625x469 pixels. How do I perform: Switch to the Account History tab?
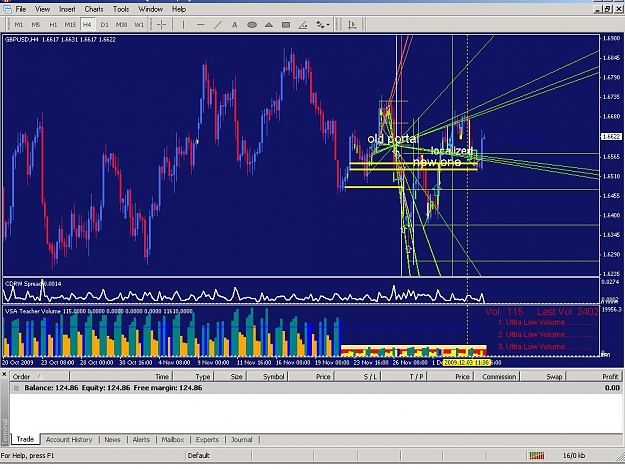point(69,440)
